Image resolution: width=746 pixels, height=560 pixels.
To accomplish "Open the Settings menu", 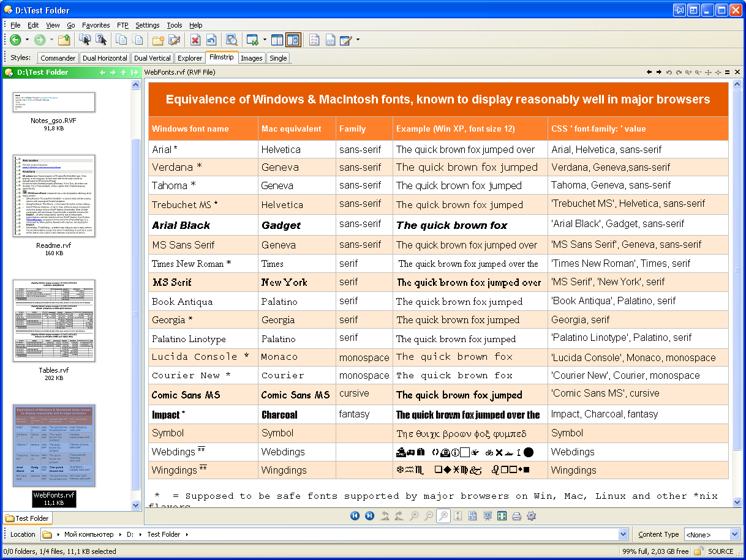I will (x=148, y=25).
